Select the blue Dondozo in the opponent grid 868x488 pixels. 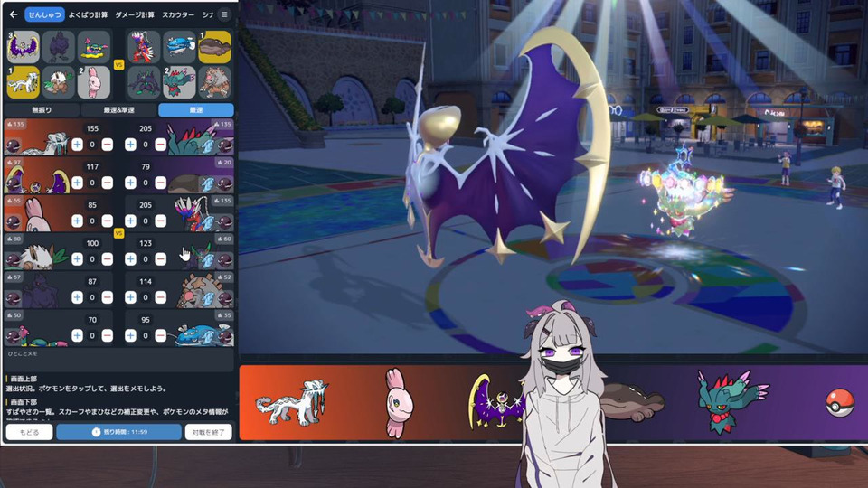[179, 46]
